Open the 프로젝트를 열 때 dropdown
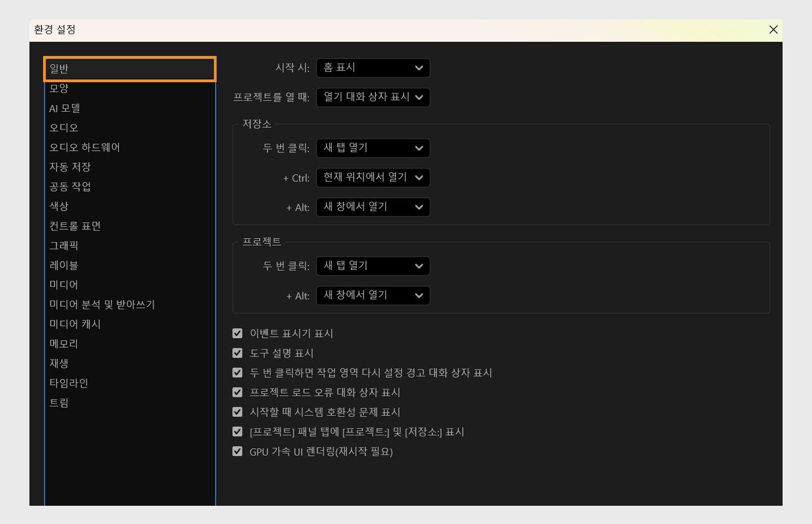812x524 pixels. click(372, 97)
